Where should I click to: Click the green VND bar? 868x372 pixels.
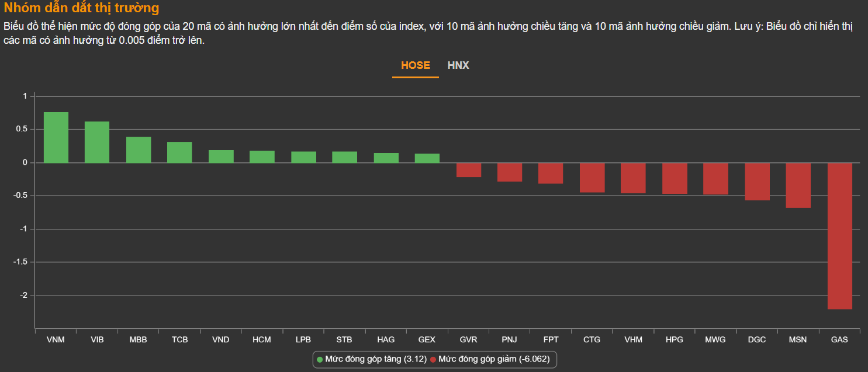coord(221,156)
